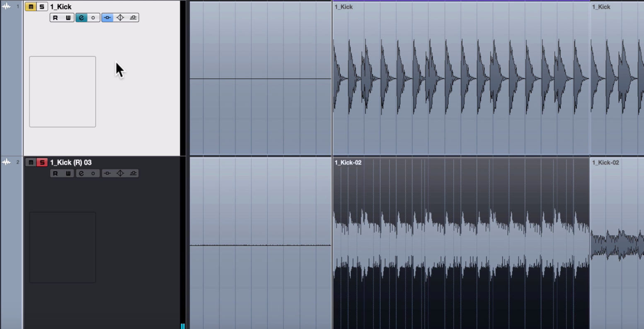Toggle Bypass Inserts on 1_Kick (R) 03
The image size is (644, 329).
(107, 173)
